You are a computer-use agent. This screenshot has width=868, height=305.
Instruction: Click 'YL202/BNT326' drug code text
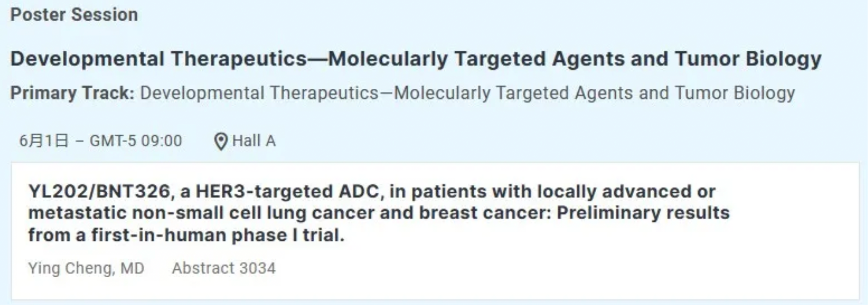coord(99,191)
